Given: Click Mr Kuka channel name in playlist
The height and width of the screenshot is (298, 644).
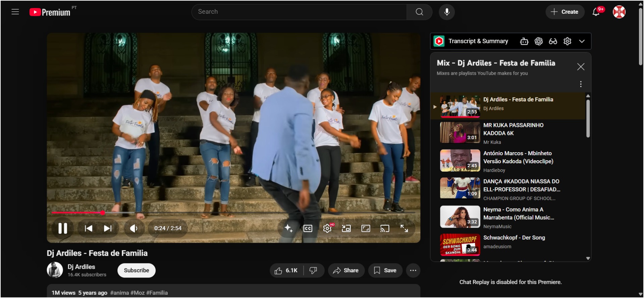Looking at the screenshot, I should (492, 142).
